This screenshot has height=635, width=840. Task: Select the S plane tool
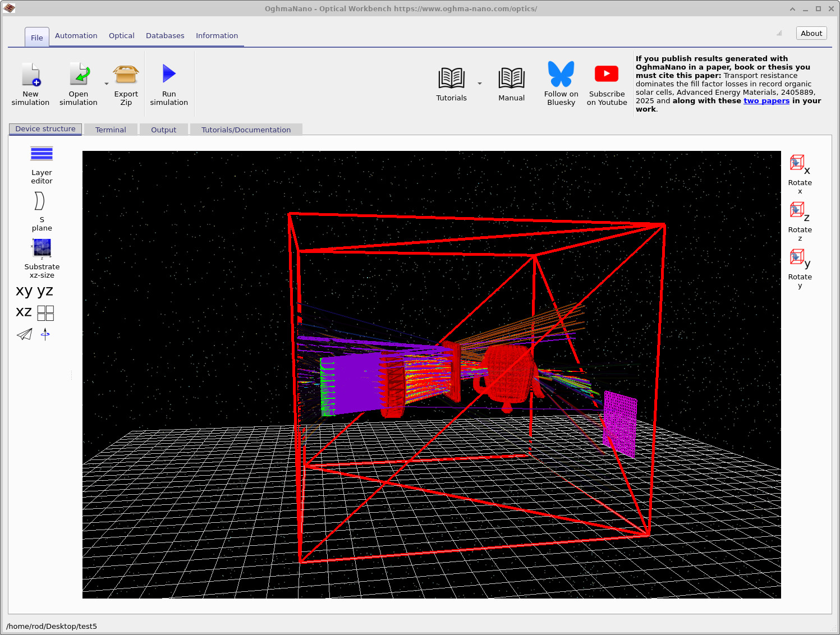[x=39, y=202]
